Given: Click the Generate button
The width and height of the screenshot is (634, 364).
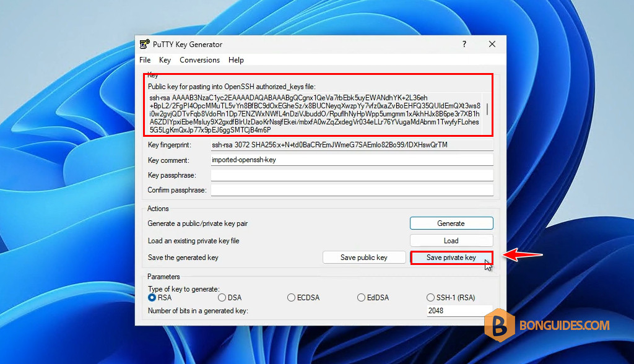Looking at the screenshot, I should point(451,223).
